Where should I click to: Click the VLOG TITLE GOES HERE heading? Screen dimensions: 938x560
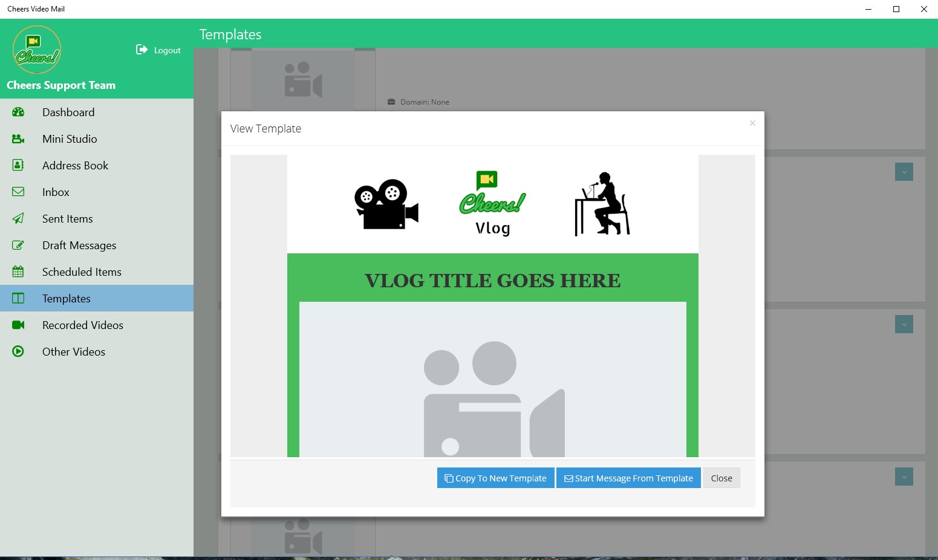(x=493, y=281)
